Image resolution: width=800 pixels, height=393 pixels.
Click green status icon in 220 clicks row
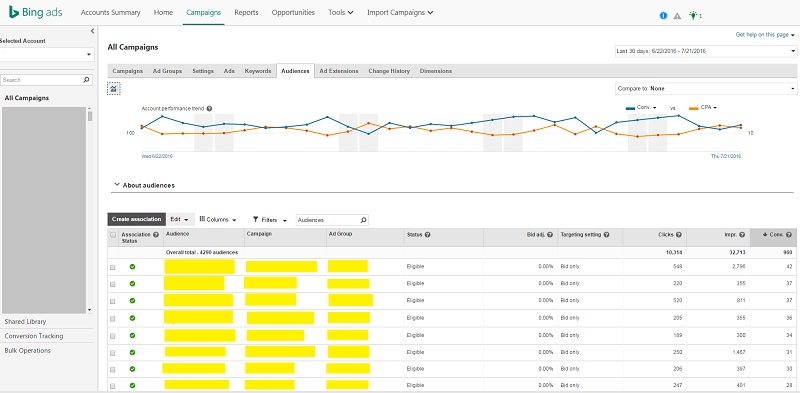pos(133,284)
